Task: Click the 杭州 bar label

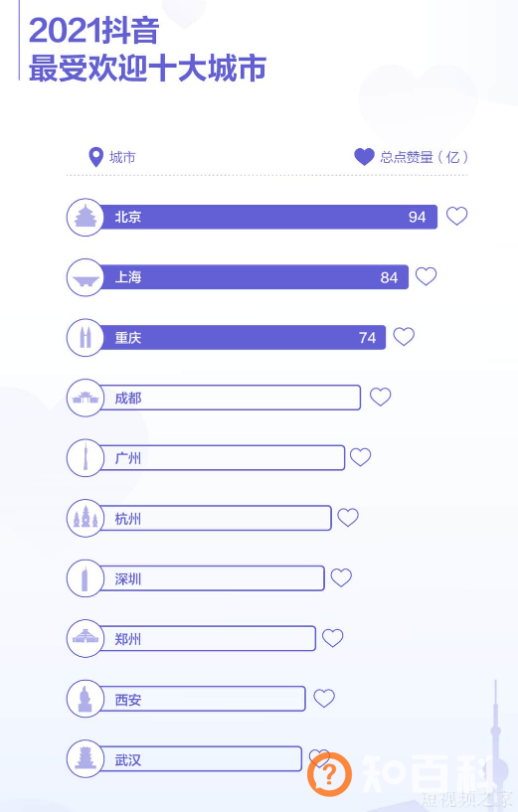Action: tap(127, 519)
